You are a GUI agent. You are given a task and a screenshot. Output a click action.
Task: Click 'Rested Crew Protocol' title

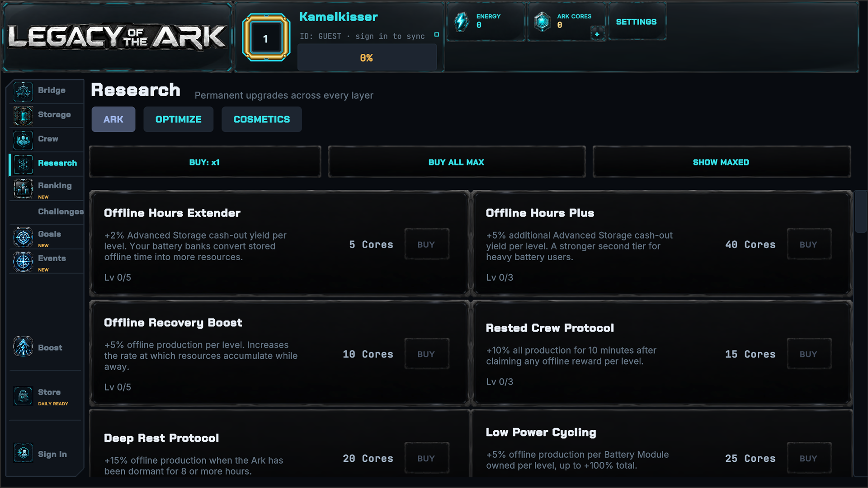(x=550, y=328)
